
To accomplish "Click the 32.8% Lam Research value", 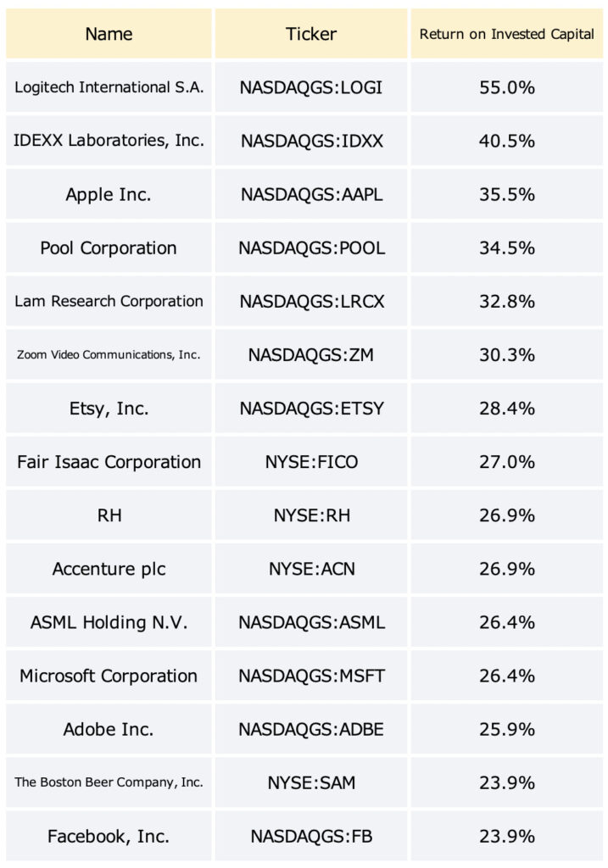I will tap(507, 301).
